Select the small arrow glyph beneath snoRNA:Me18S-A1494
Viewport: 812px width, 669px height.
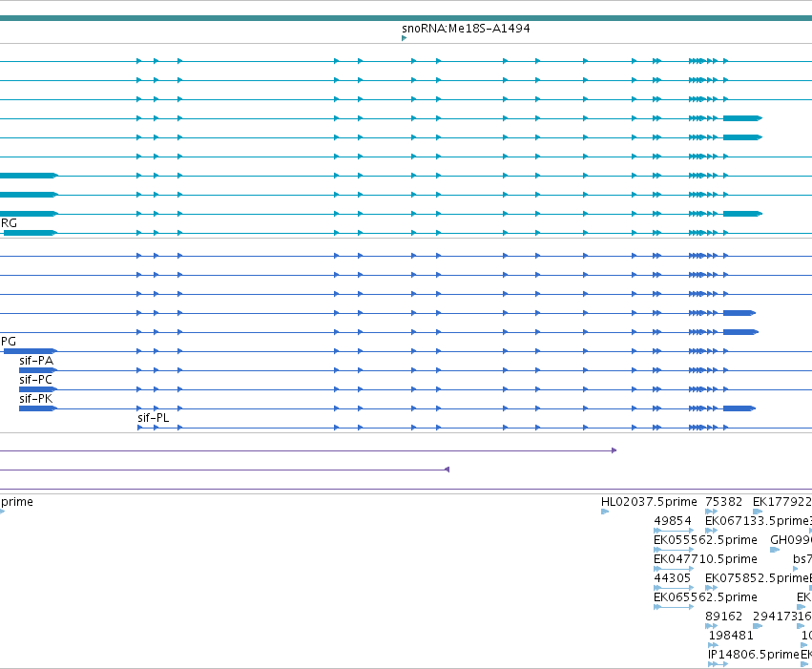tap(404, 38)
